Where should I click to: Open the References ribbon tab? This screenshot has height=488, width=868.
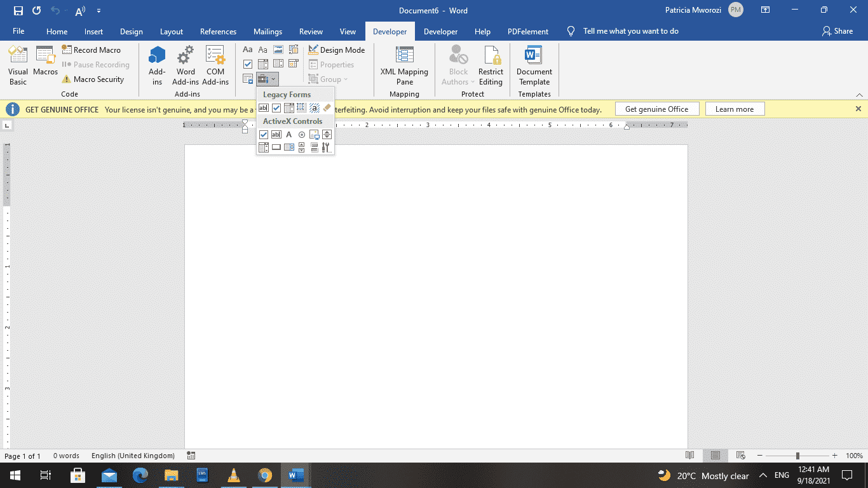[218, 31]
